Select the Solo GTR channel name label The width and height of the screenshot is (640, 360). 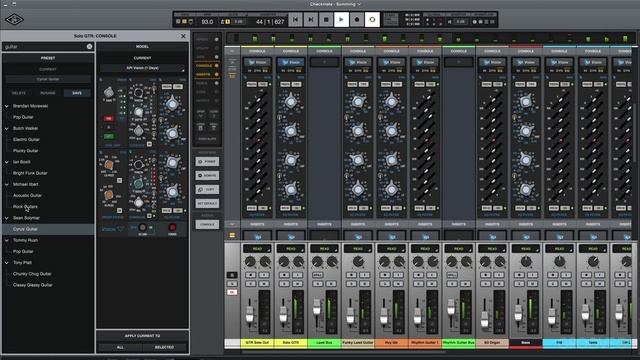tap(291, 343)
